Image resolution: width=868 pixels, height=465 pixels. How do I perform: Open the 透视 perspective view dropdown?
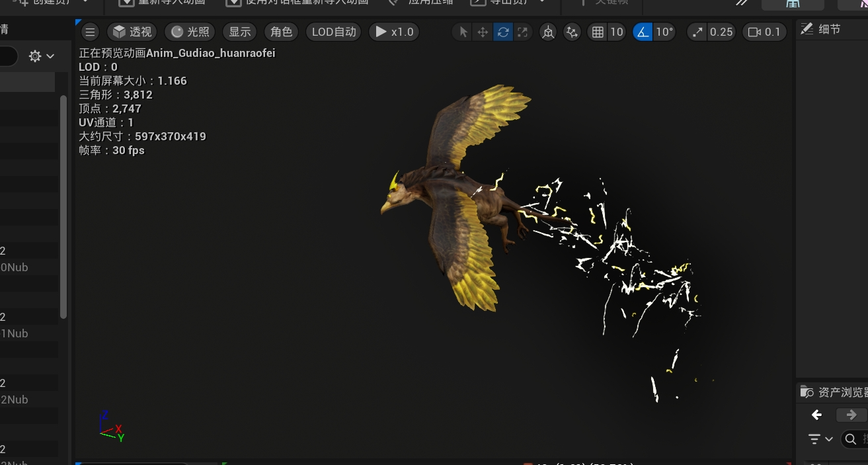coord(132,32)
